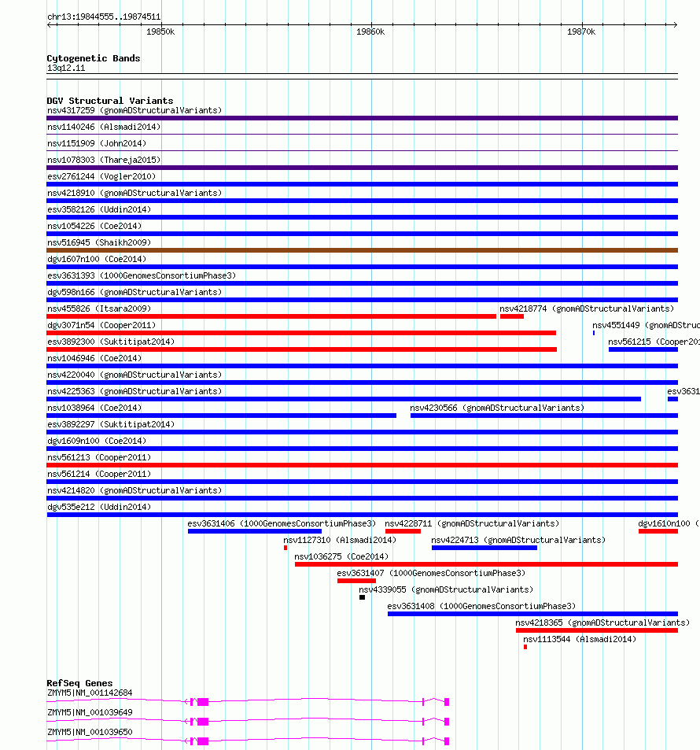Screen dimensions: 700x750
Task: Click nsv1036275 (Coe2014) variant label
Action: coord(341,556)
